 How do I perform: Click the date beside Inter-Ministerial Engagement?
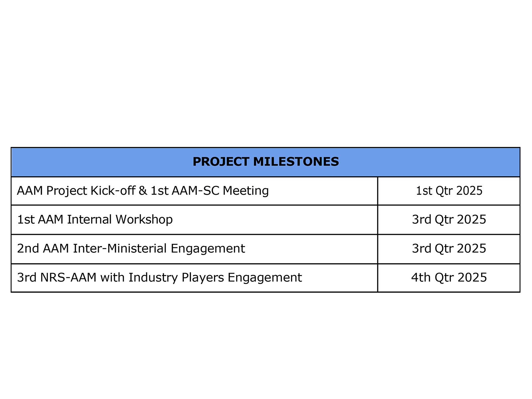click(x=449, y=249)
